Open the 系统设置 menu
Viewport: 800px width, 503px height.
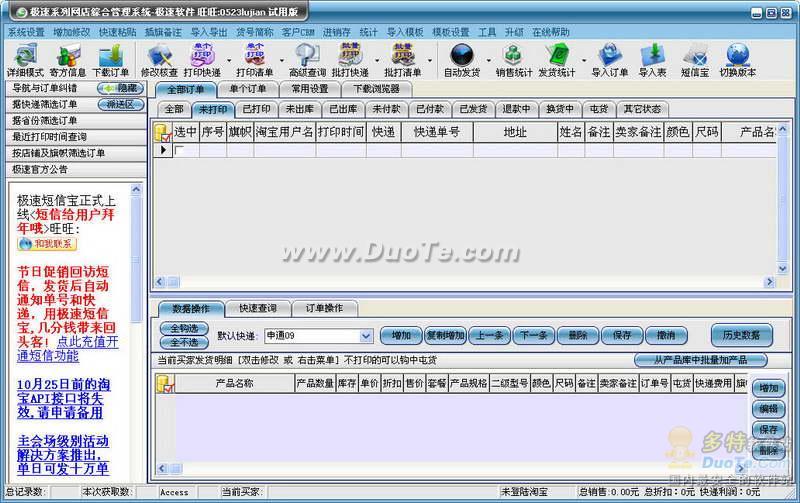pyautogui.click(x=26, y=32)
